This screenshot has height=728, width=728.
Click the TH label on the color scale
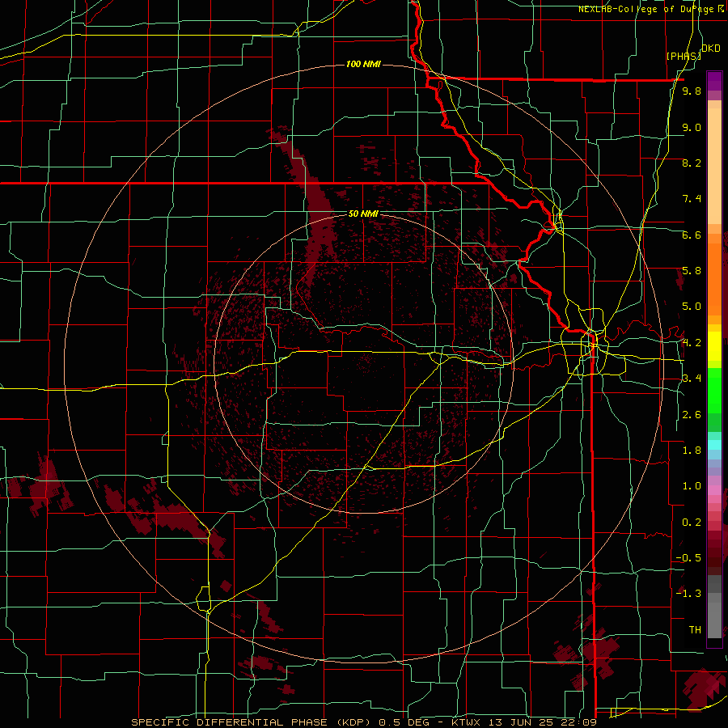point(695,630)
